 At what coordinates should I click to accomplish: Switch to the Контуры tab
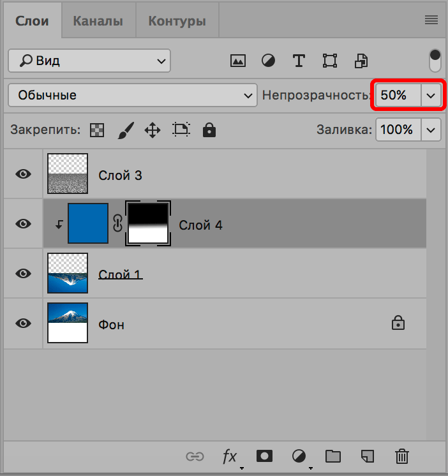coord(177,21)
